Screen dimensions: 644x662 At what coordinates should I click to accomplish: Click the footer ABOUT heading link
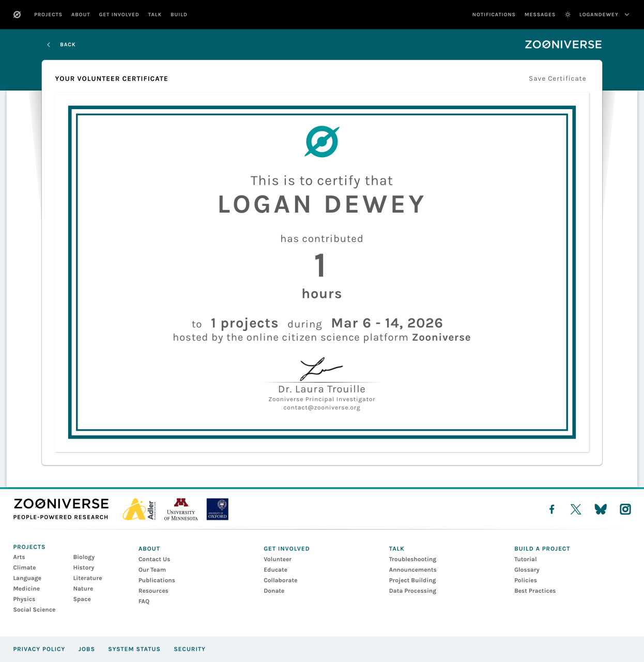(x=149, y=549)
